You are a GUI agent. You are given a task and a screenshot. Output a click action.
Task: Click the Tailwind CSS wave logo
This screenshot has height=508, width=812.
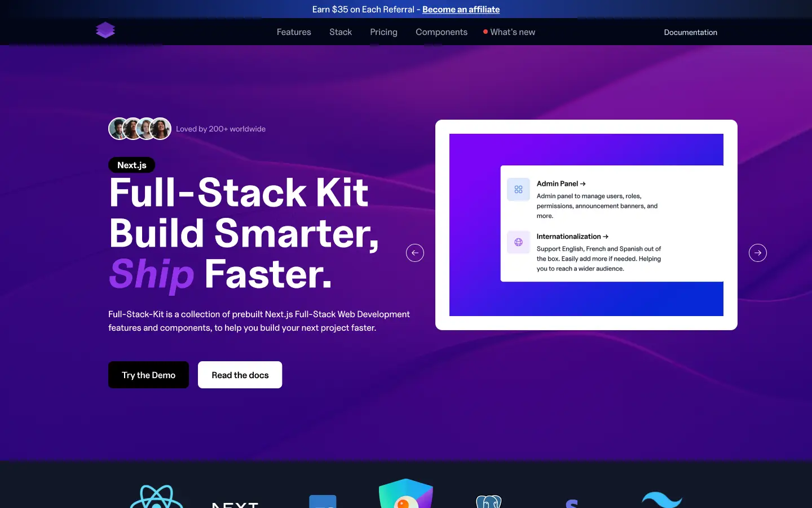click(662, 500)
